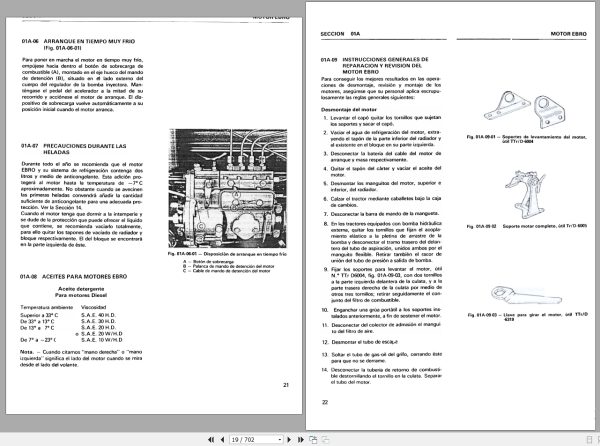Screen dimensions: 600x446
Task: Click 'Aceite detergente' table title
Action: (81, 289)
